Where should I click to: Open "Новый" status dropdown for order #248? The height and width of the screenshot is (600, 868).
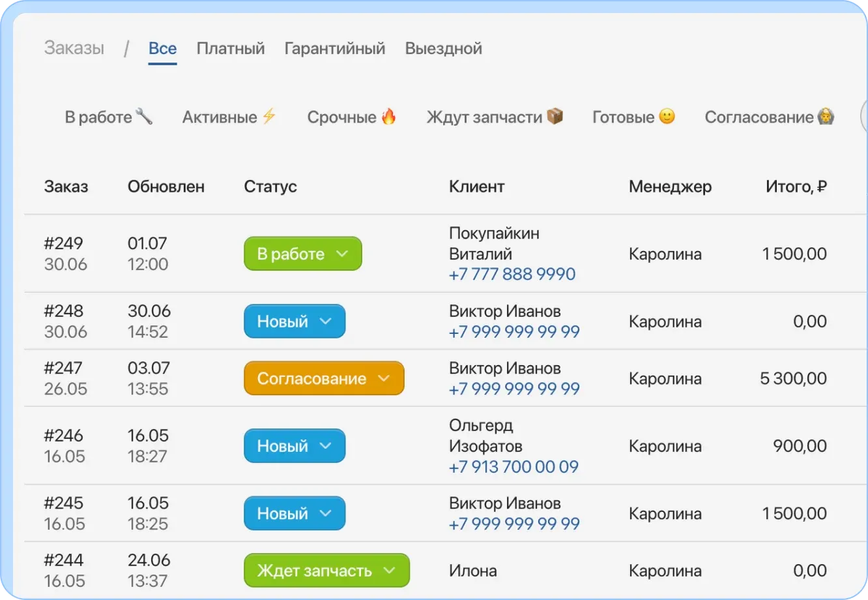pyautogui.click(x=295, y=321)
